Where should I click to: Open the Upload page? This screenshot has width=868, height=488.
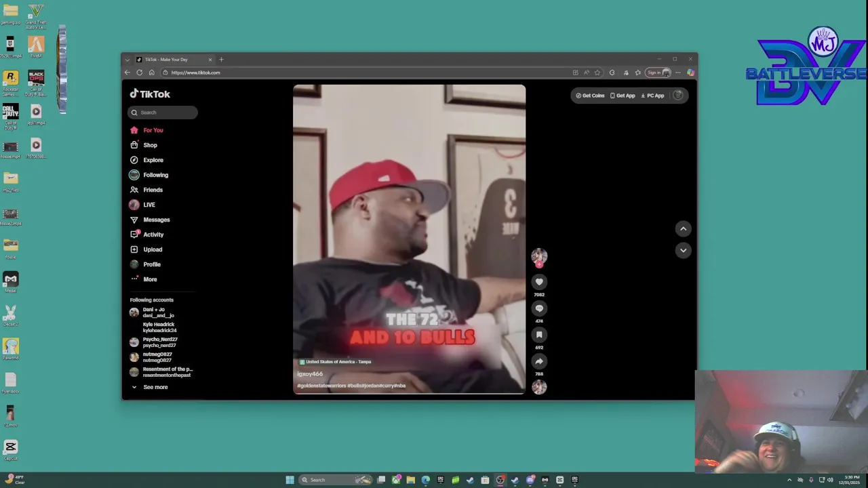click(x=146, y=249)
